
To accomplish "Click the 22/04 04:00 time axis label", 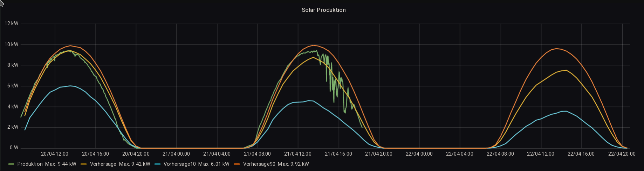I will (460, 154).
